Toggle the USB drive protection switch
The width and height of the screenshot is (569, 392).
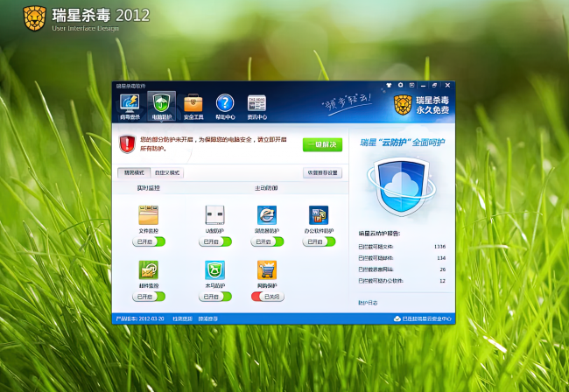215,241
